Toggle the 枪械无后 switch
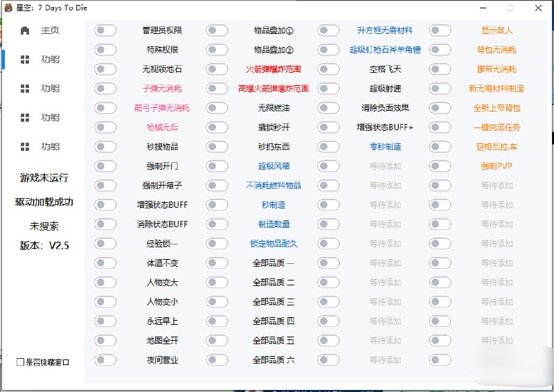554x392 pixels. [x=105, y=127]
